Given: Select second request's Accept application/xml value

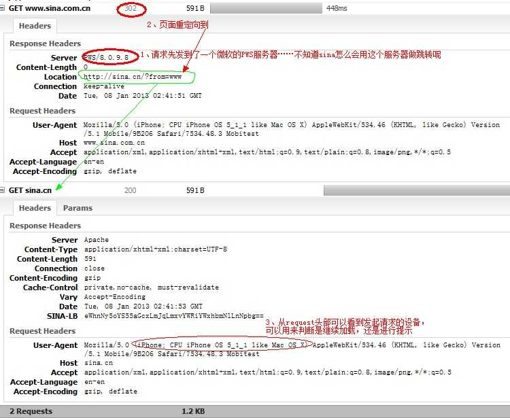Looking at the screenshot, I should (268, 372).
